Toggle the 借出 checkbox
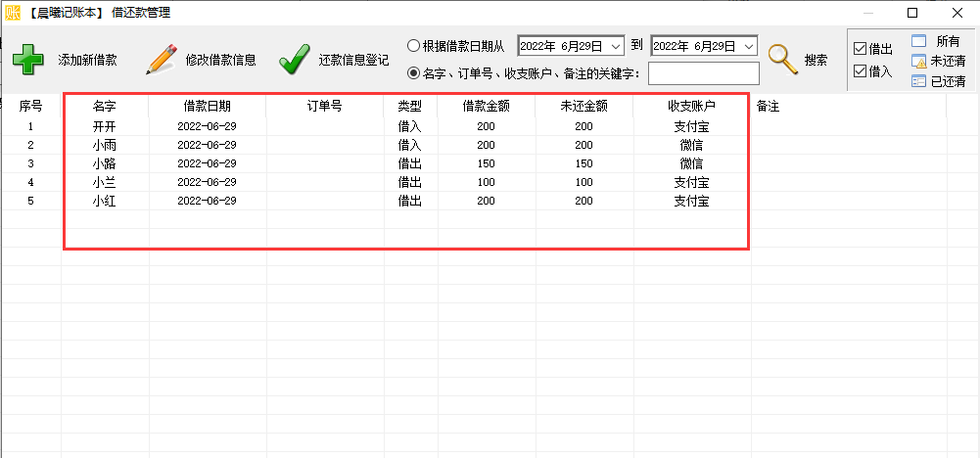The height and width of the screenshot is (458, 980). point(860,49)
